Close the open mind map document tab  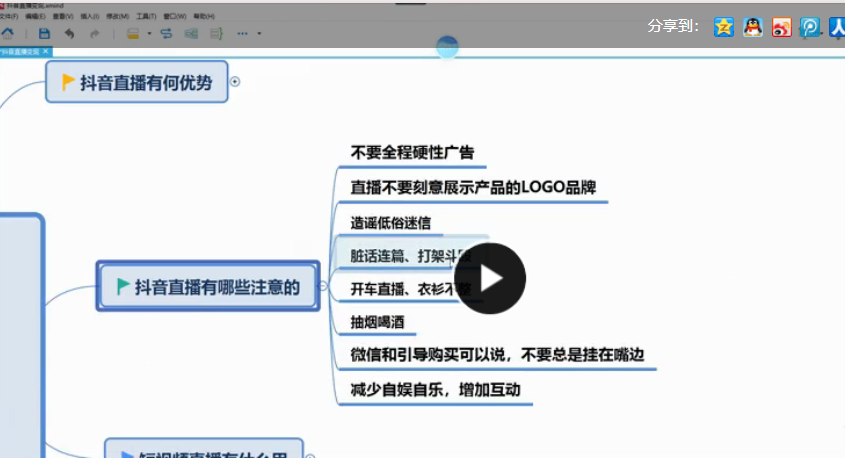(x=46, y=51)
